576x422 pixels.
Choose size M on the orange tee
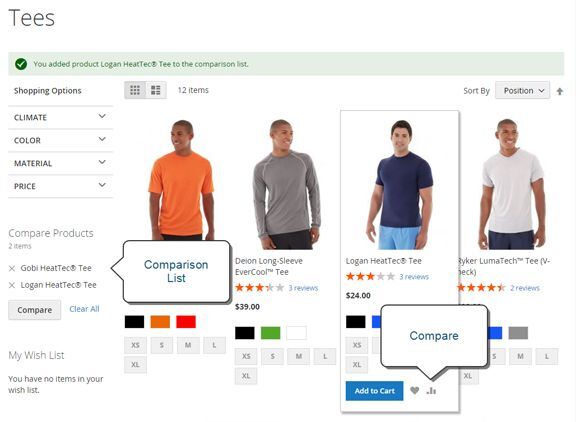tap(188, 345)
